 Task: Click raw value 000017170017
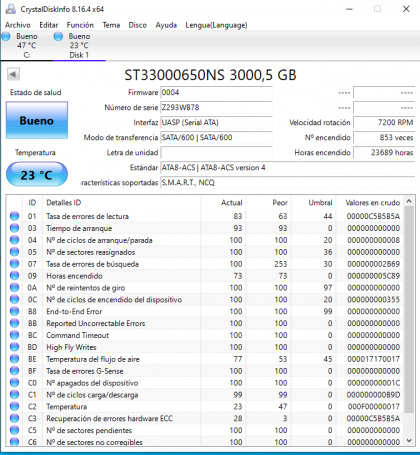[x=373, y=359]
